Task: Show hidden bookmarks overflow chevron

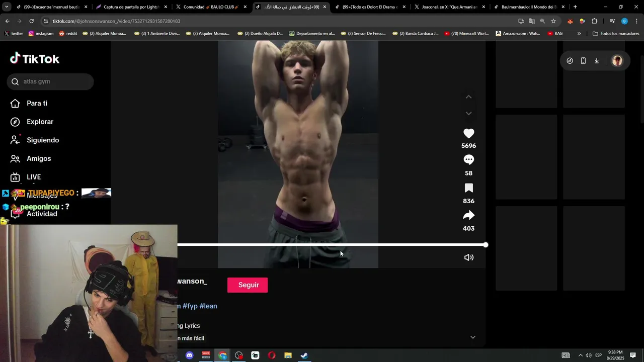Action: click(579, 34)
